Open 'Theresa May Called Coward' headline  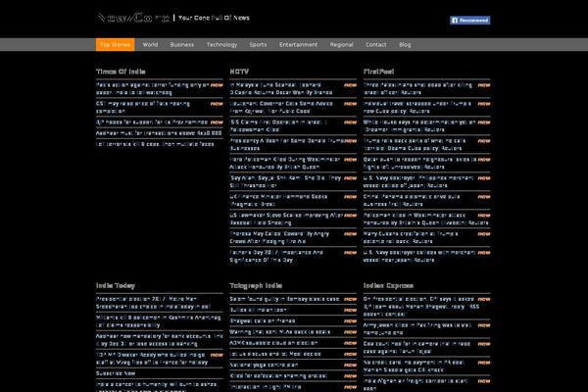tap(279, 237)
